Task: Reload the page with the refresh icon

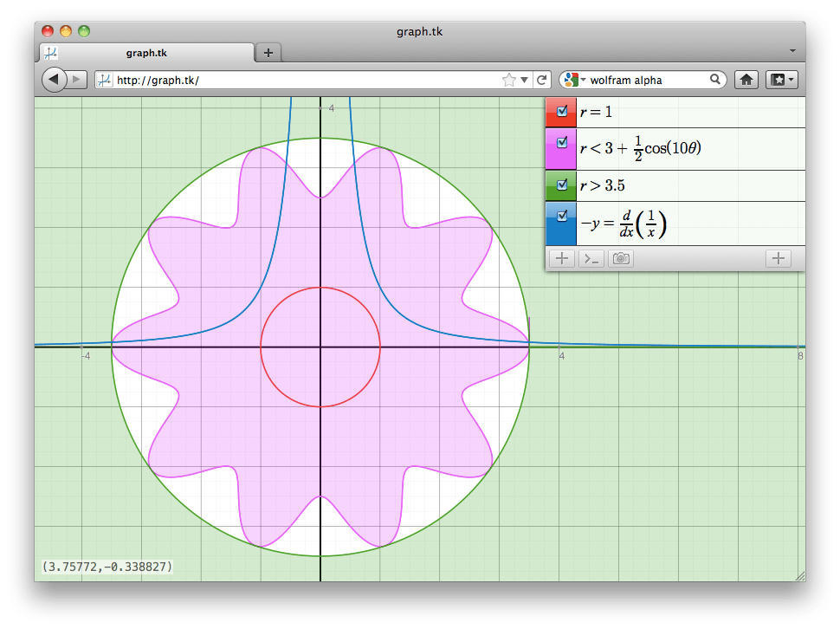Action: coord(541,80)
